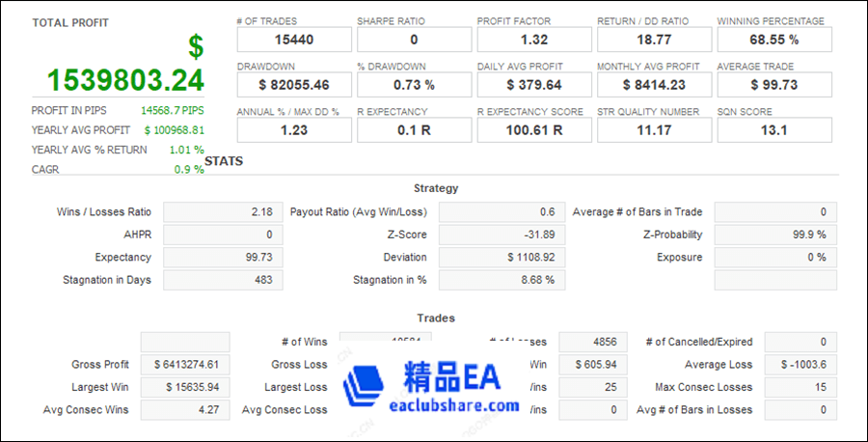This screenshot has height=442, width=868.
Task: Click the Gross Loss label
Action: [x=299, y=365]
